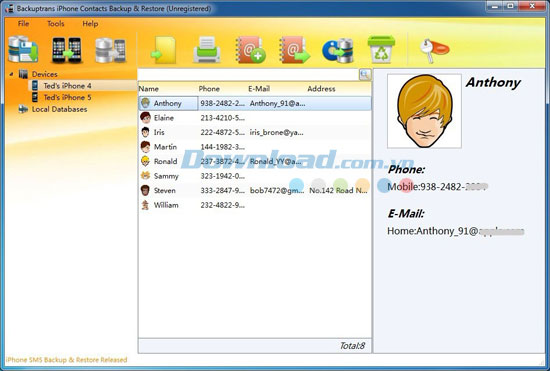
Task: Select the Elaine contact row
Action: [x=255, y=117]
